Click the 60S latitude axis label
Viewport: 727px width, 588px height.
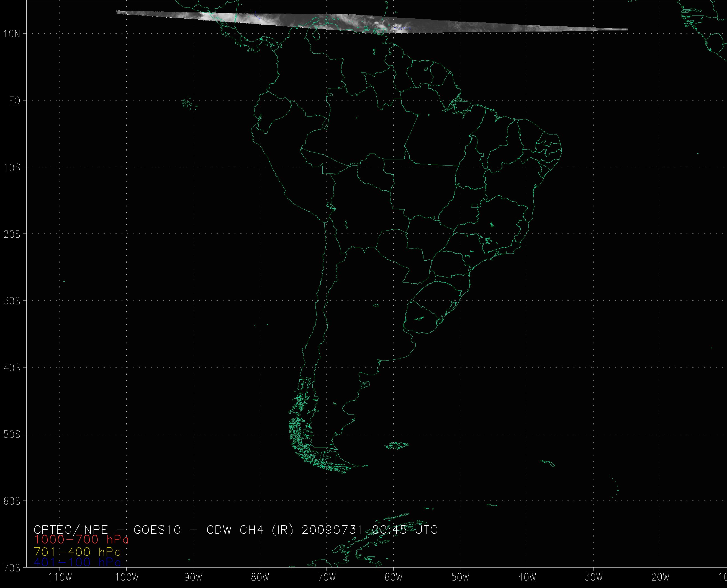point(12,501)
